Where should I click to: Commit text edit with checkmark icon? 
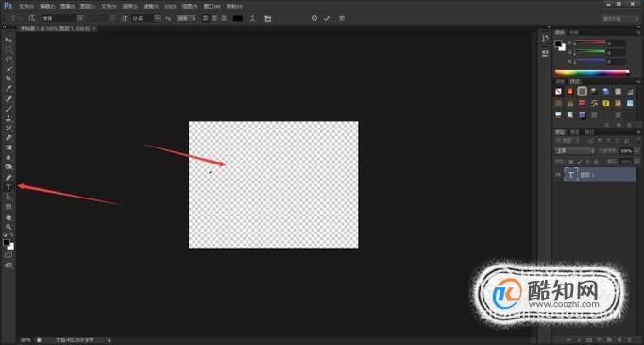point(327,19)
